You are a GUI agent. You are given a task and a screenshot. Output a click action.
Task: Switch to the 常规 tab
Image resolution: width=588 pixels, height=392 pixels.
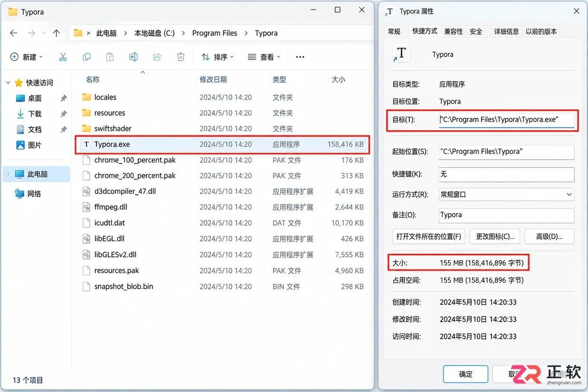pos(394,31)
